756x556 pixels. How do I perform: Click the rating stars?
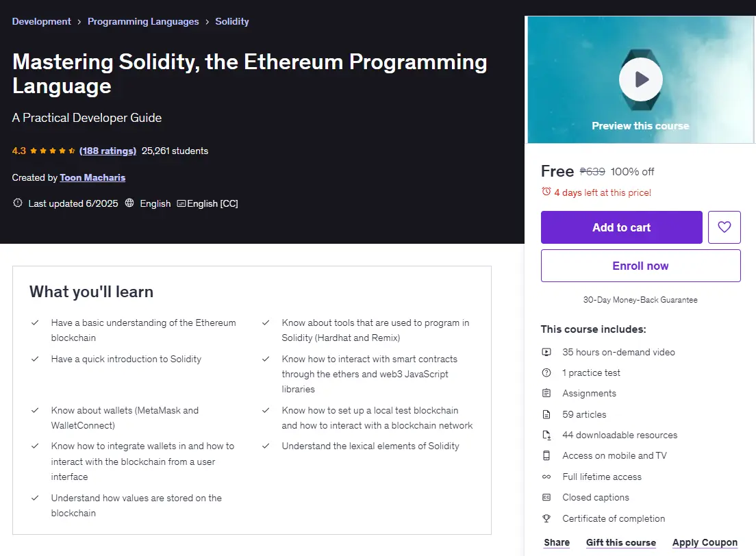(x=52, y=151)
